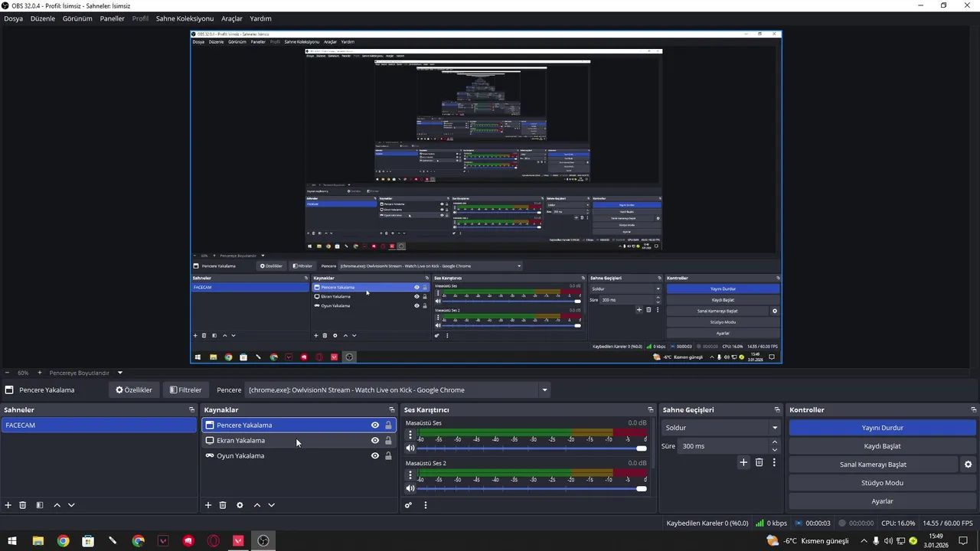Enable Stüdyo Modu
The width and height of the screenshot is (980, 551).
click(883, 483)
